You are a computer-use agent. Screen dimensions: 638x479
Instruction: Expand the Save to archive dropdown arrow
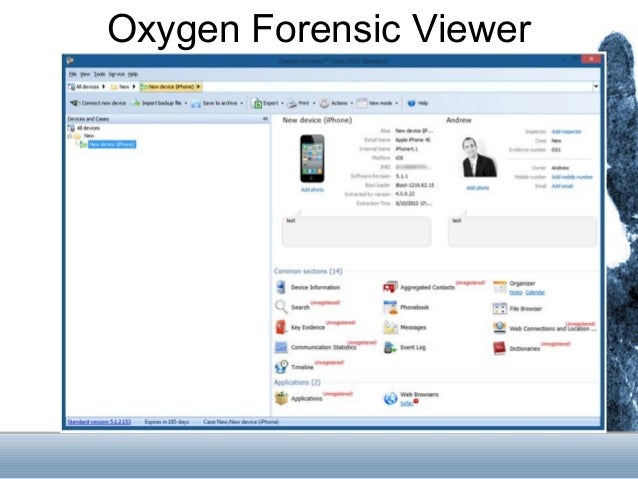pyautogui.click(x=242, y=103)
